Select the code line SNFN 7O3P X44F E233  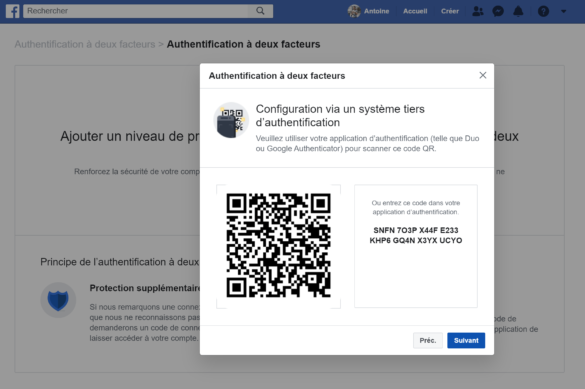tap(416, 230)
